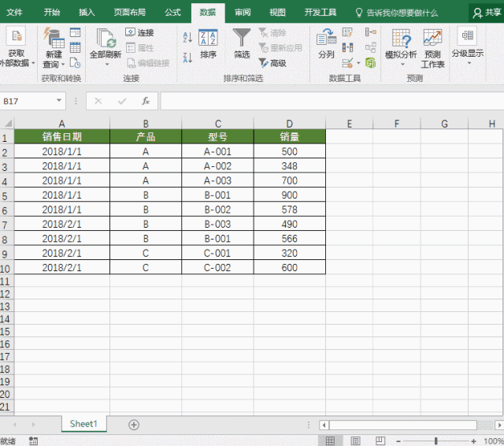
Task: Open the 公式 (Formulas) ribbon tab
Action: click(x=172, y=13)
